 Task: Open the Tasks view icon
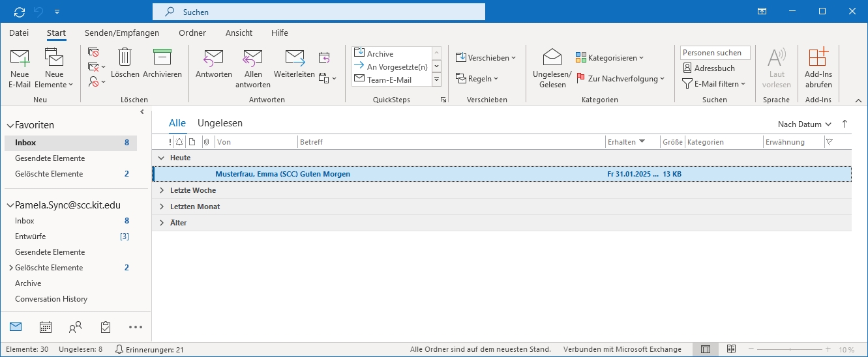click(x=106, y=327)
